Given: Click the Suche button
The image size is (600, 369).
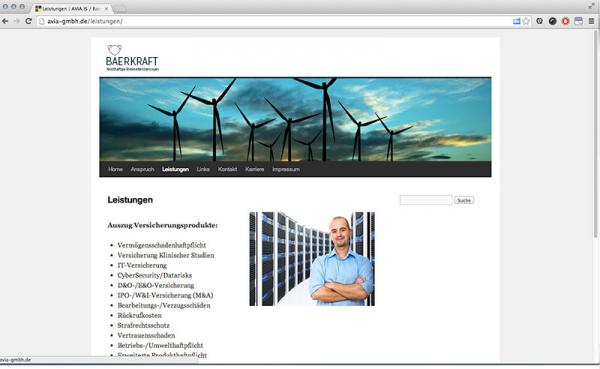Looking at the screenshot, I should [464, 200].
